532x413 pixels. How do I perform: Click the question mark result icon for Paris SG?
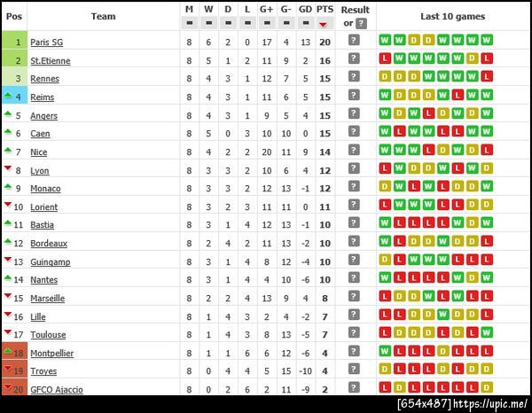point(354,41)
